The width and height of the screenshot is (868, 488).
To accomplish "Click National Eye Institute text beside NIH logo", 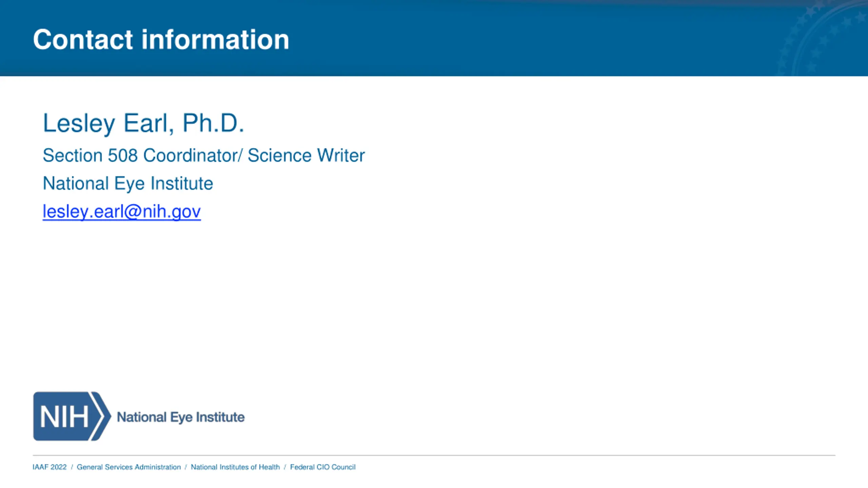I will (x=181, y=417).
